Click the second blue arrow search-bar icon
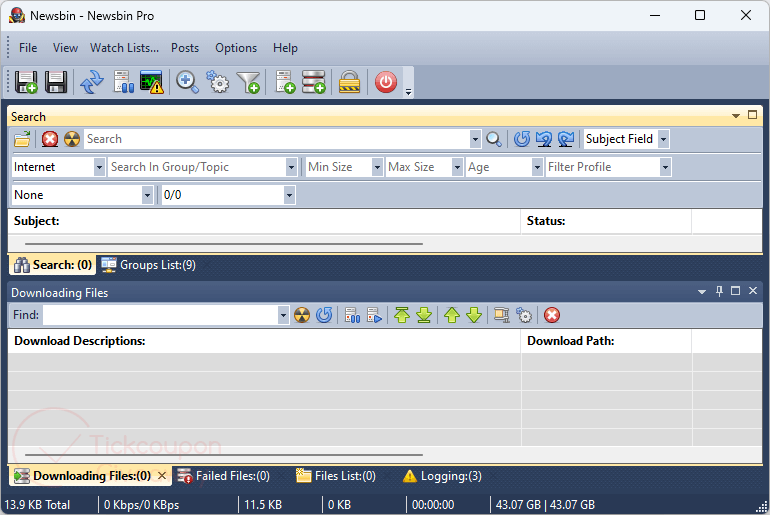 coord(544,139)
